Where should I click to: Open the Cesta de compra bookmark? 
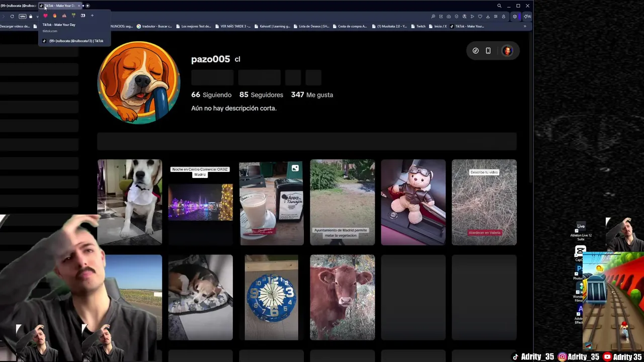pyautogui.click(x=349, y=26)
